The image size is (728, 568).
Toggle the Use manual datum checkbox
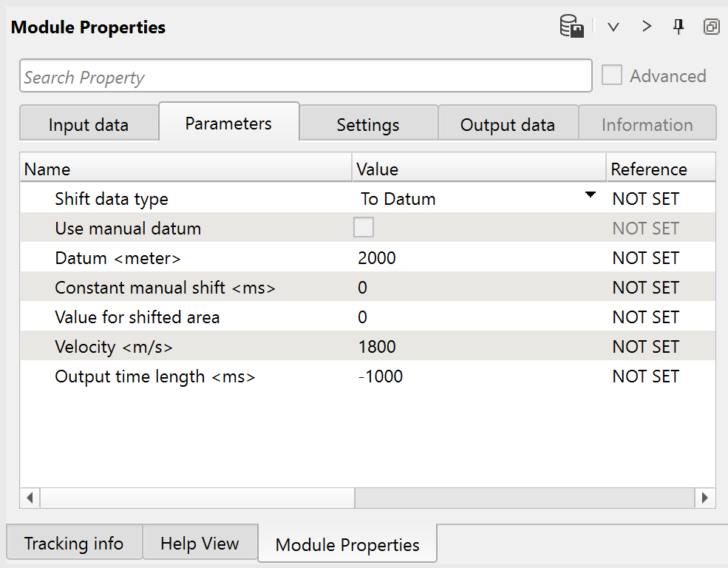click(x=364, y=228)
